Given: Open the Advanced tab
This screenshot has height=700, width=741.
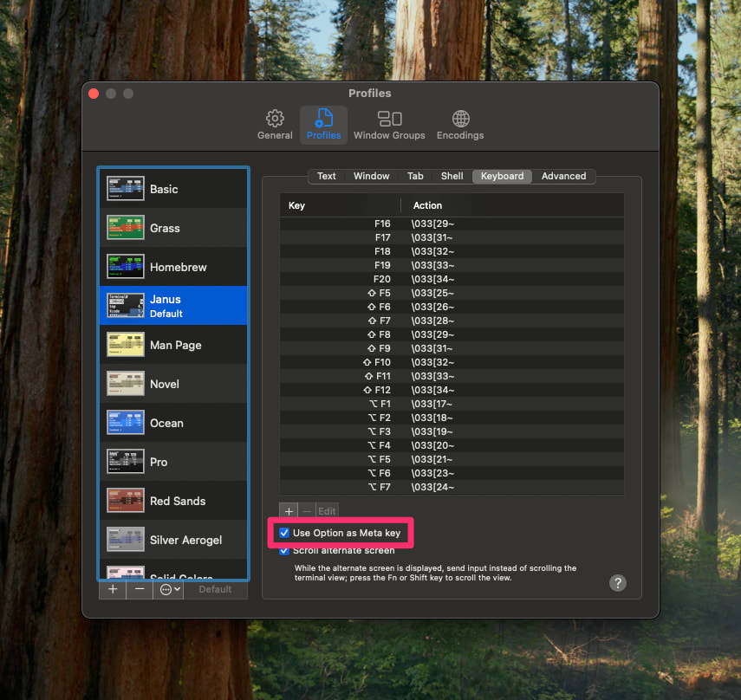Looking at the screenshot, I should coord(563,176).
